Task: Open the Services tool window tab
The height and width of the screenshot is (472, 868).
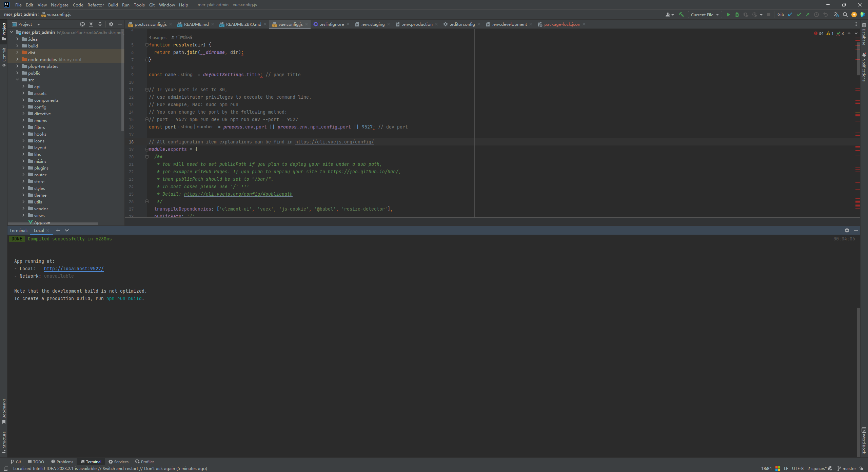Action: click(118, 461)
